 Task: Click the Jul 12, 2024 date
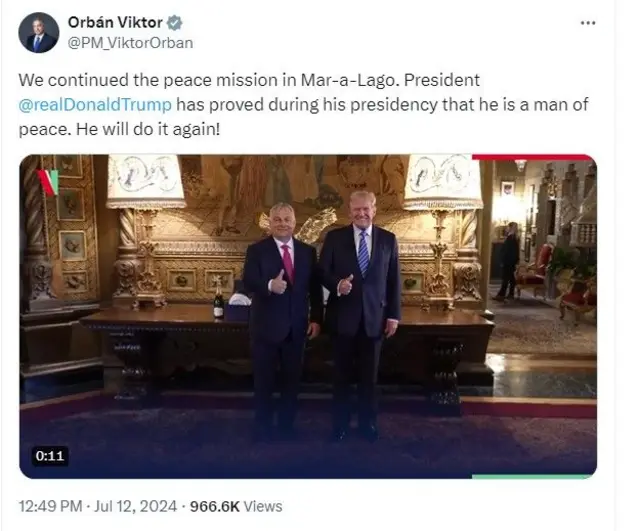(x=136, y=507)
